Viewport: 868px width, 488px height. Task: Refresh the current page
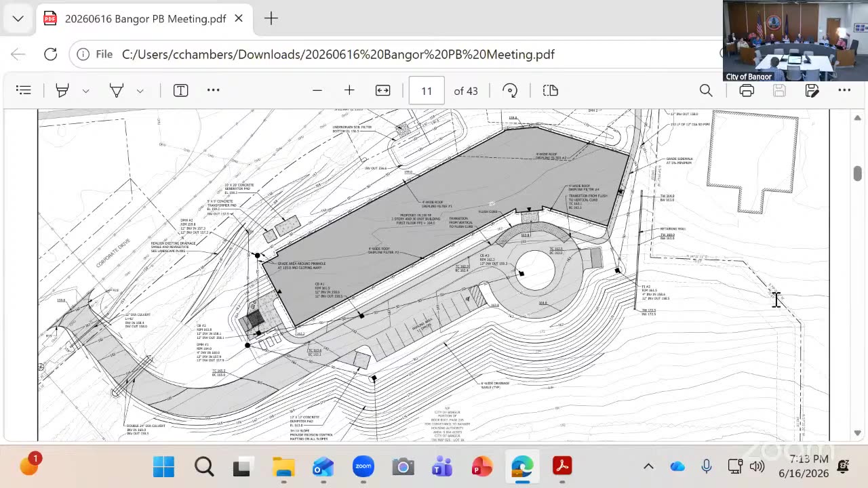[x=51, y=54]
